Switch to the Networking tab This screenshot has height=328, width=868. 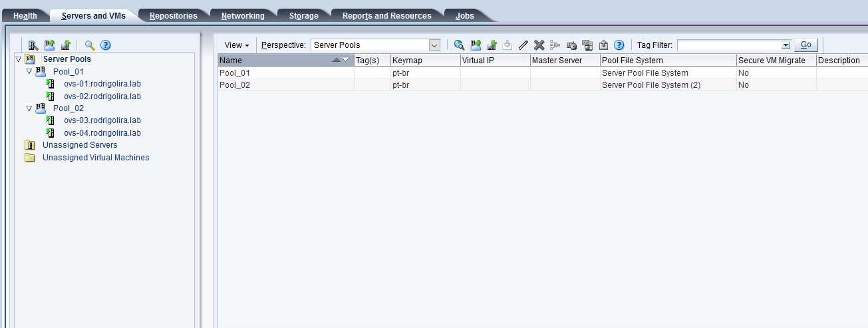click(x=243, y=16)
